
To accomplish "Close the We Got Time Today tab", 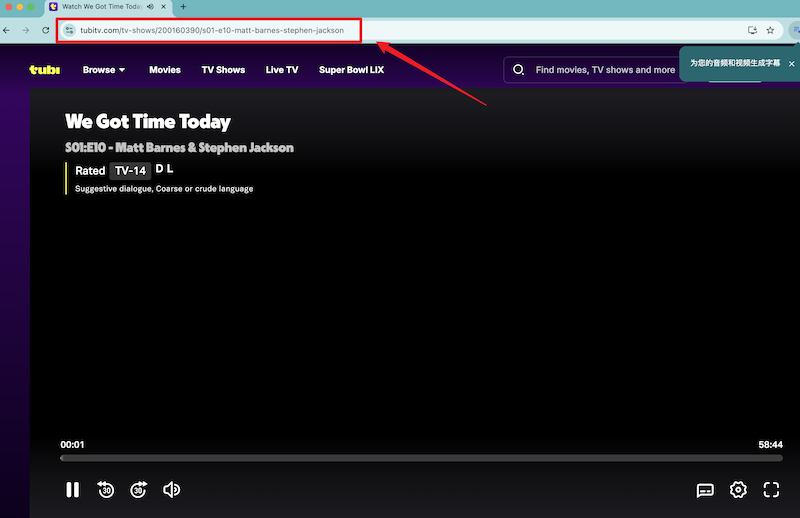I will pos(163,7).
